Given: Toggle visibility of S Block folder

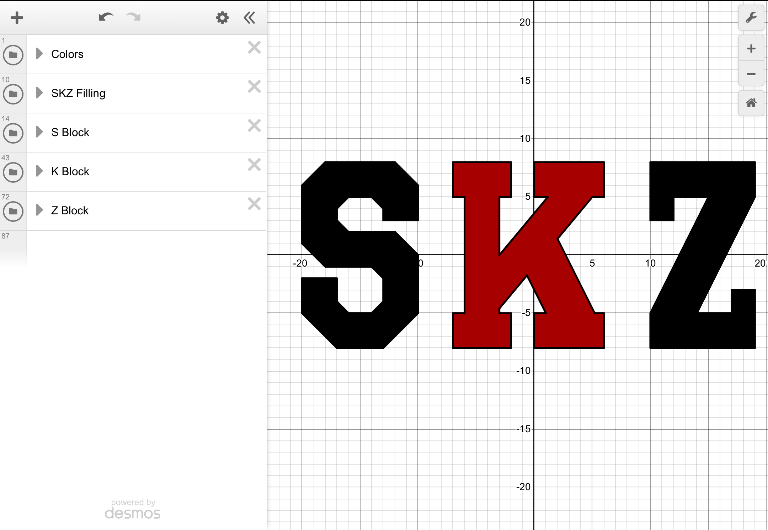Looking at the screenshot, I should (13, 133).
